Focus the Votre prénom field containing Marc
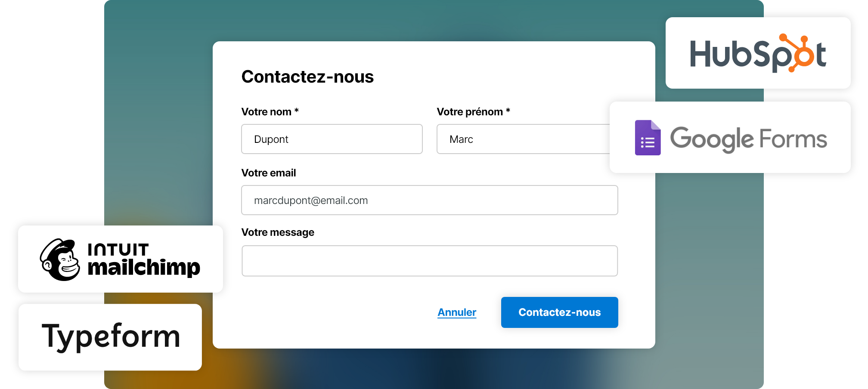The width and height of the screenshot is (868, 389). (523, 139)
